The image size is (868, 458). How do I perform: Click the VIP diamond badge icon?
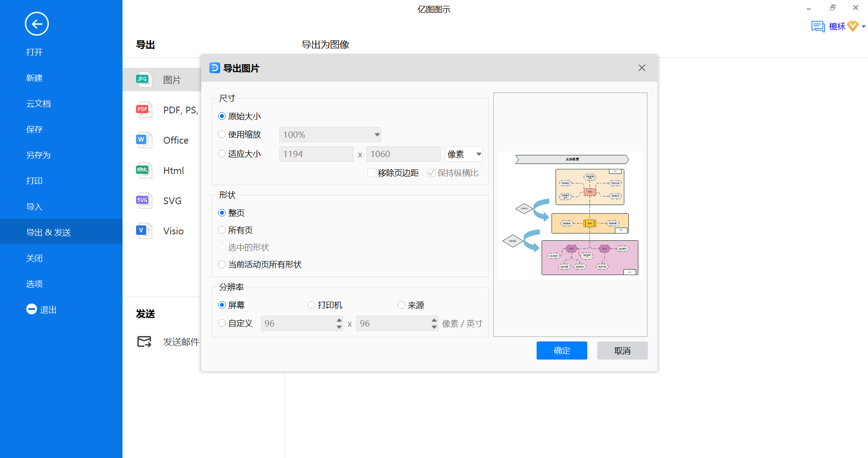853,26
